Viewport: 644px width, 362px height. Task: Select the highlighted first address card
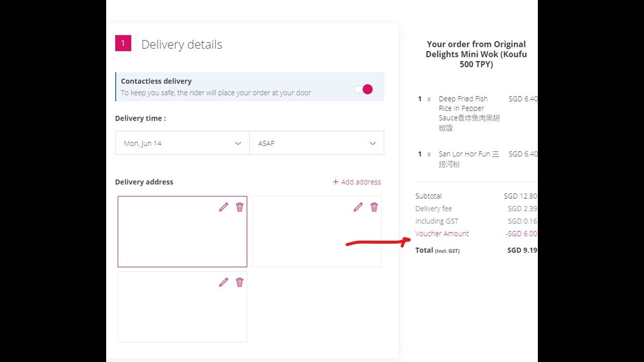pos(182,231)
